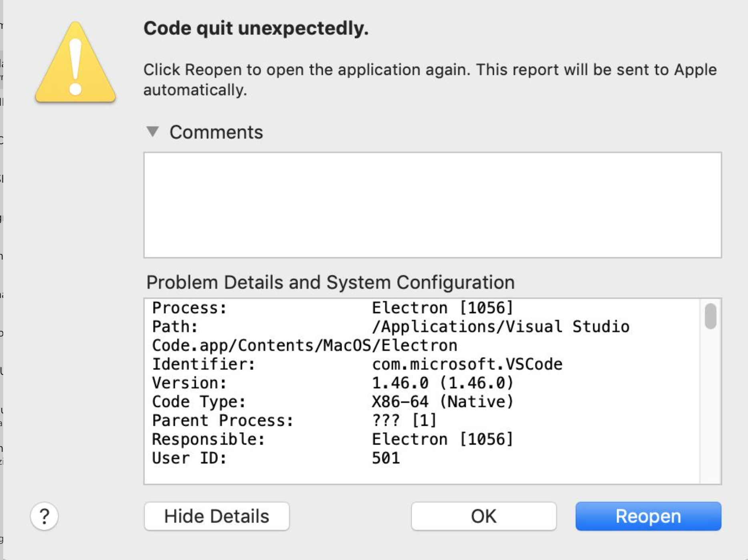Click the yellow warning triangle icon
Screen dimensions: 748x560
pos(76,64)
